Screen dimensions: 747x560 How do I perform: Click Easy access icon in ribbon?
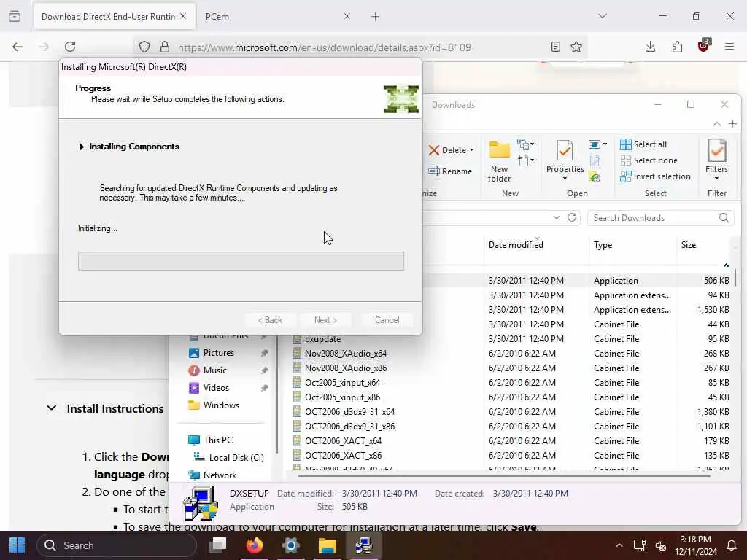525,160
